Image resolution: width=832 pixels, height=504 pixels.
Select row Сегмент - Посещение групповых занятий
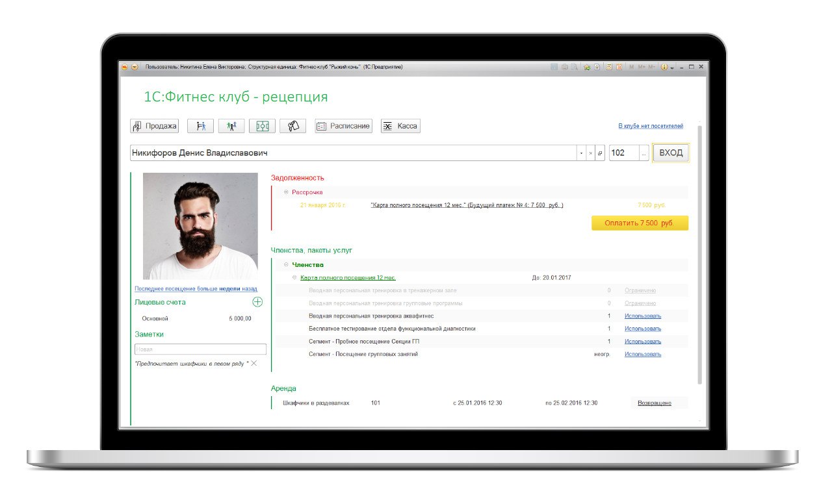[481, 354]
